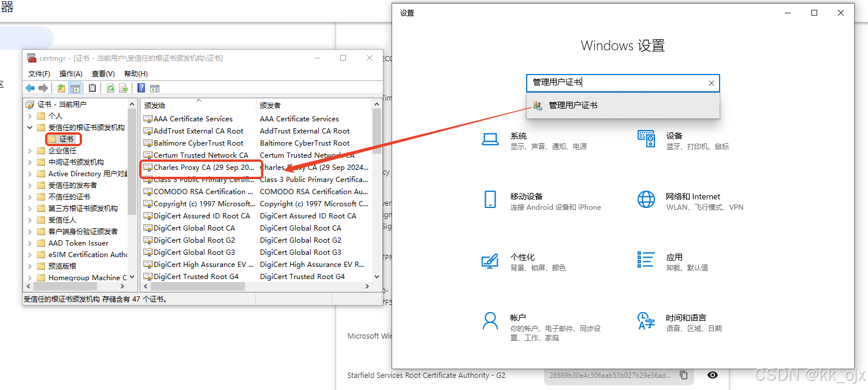868x390 pixels.
Task: Select the AAA Certificate Services row
Action: pyautogui.click(x=257, y=119)
